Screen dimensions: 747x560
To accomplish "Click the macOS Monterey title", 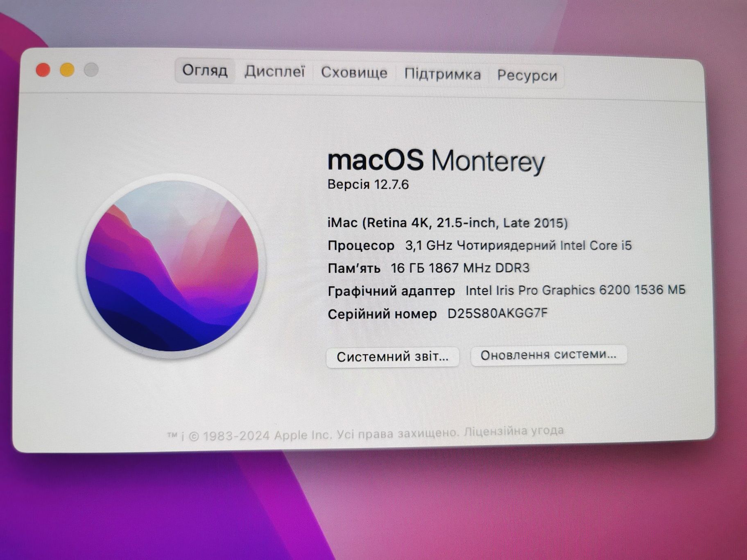I will [x=436, y=161].
